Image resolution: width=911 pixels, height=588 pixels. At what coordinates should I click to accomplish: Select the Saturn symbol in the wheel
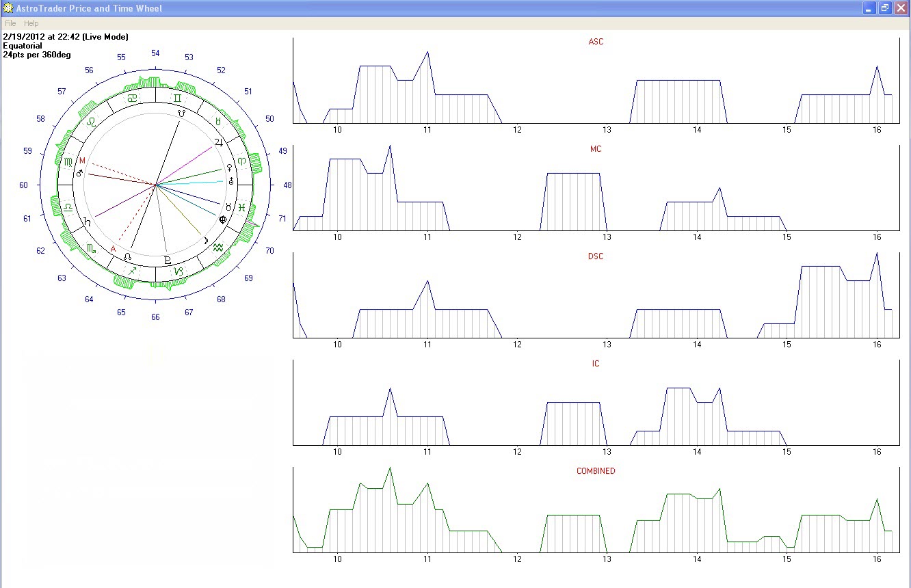88,222
